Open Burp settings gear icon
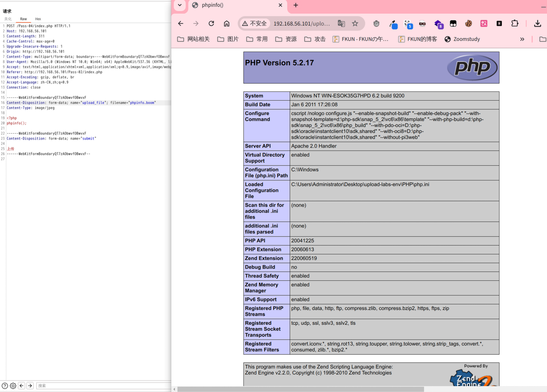This screenshot has height=392, width=547. (13, 386)
